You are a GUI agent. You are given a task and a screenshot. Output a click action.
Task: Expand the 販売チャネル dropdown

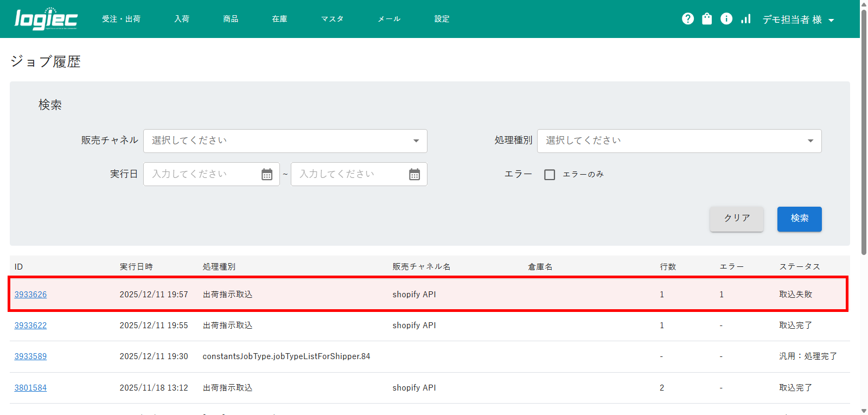click(x=285, y=141)
